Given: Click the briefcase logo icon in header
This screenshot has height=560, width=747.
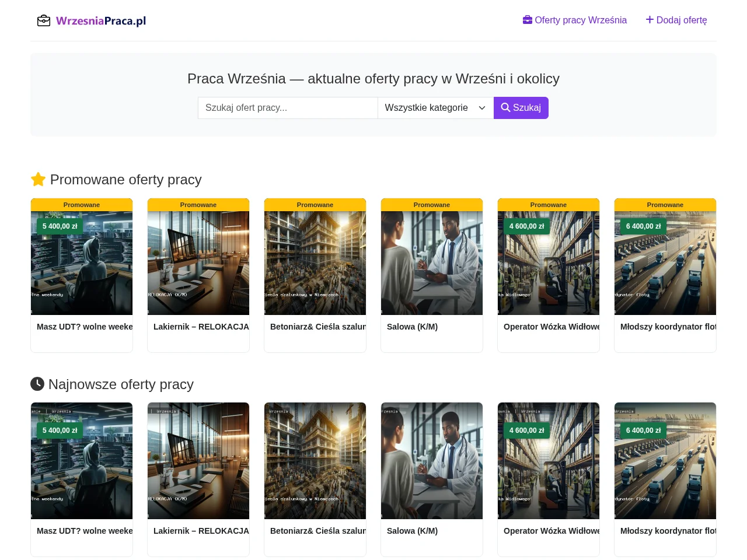Looking at the screenshot, I should tap(44, 21).
